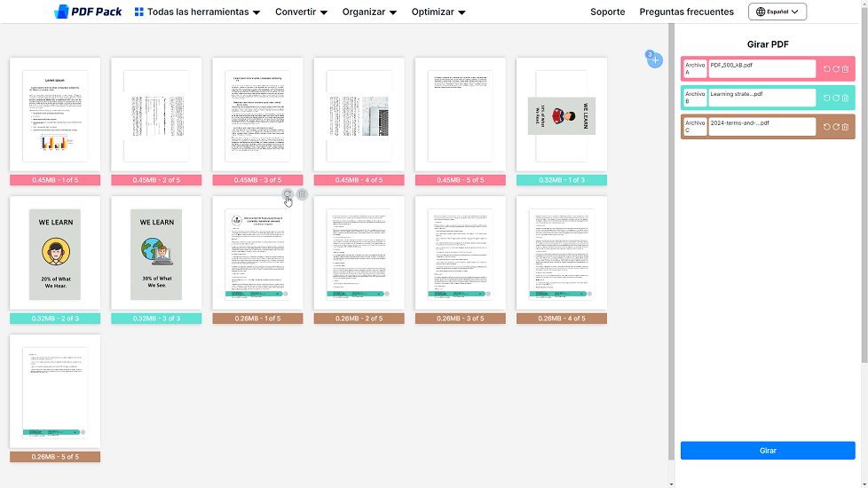
Task: Open the Optimizar menu
Action: (x=438, y=12)
